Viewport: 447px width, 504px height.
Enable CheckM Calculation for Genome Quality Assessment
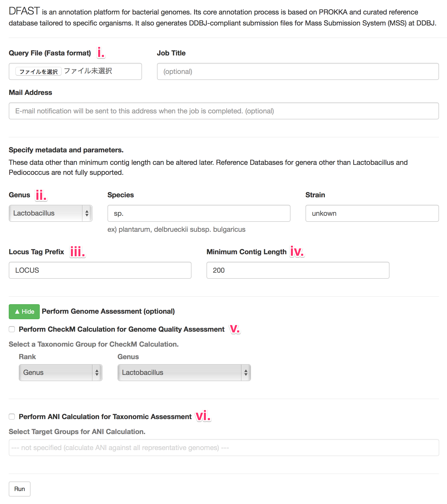click(12, 329)
